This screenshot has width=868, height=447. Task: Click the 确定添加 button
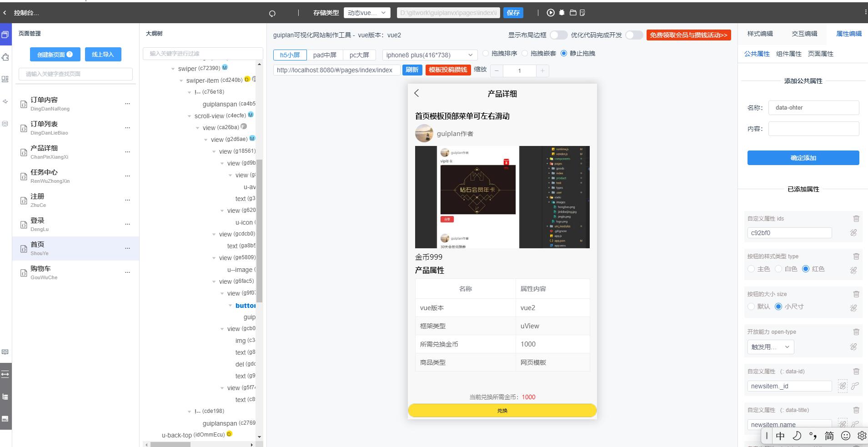[x=803, y=158]
